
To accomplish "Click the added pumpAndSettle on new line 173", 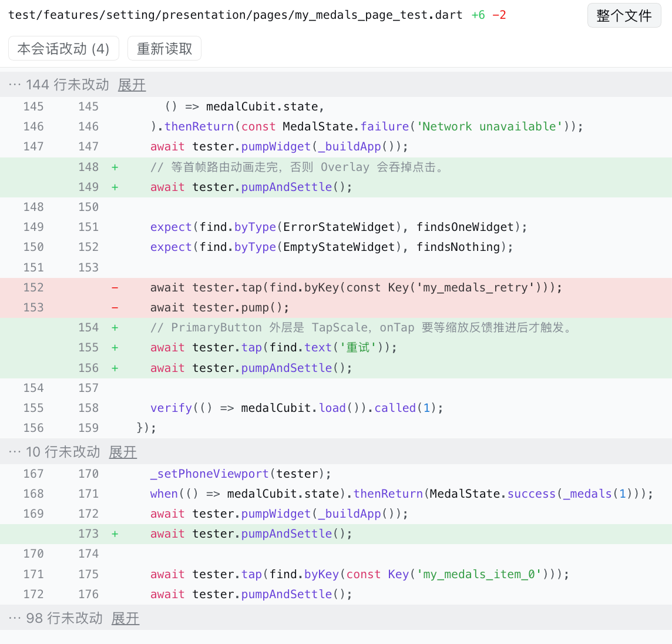I will point(336,534).
